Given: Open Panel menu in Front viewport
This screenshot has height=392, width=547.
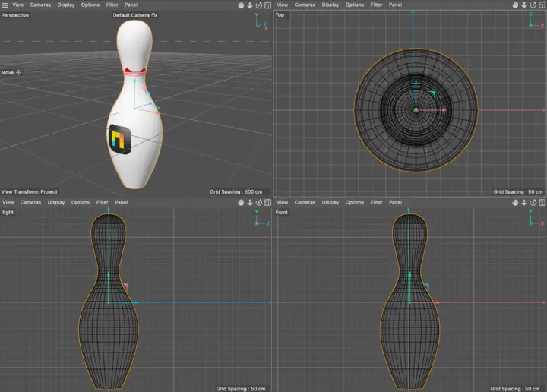Looking at the screenshot, I should 395,202.
